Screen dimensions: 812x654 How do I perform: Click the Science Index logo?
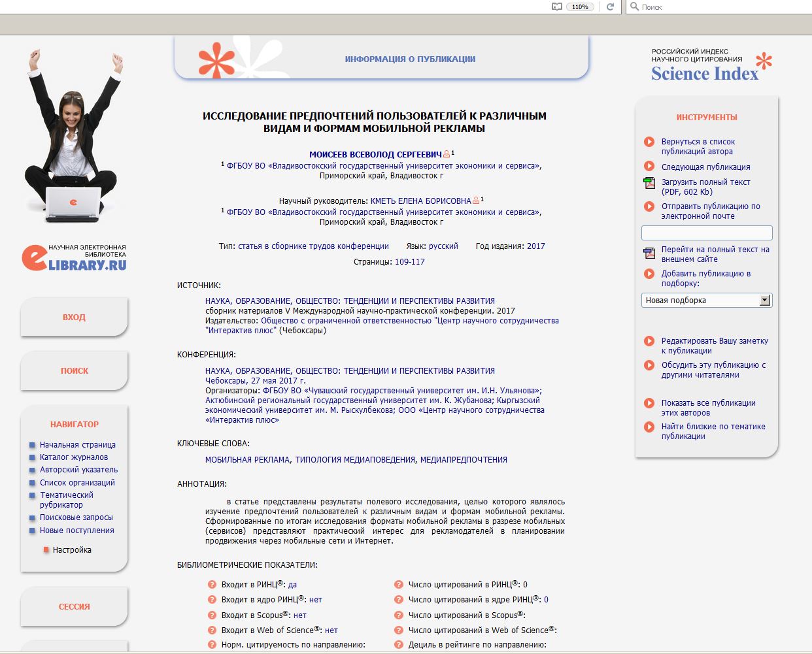pyautogui.click(x=711, y=65)
